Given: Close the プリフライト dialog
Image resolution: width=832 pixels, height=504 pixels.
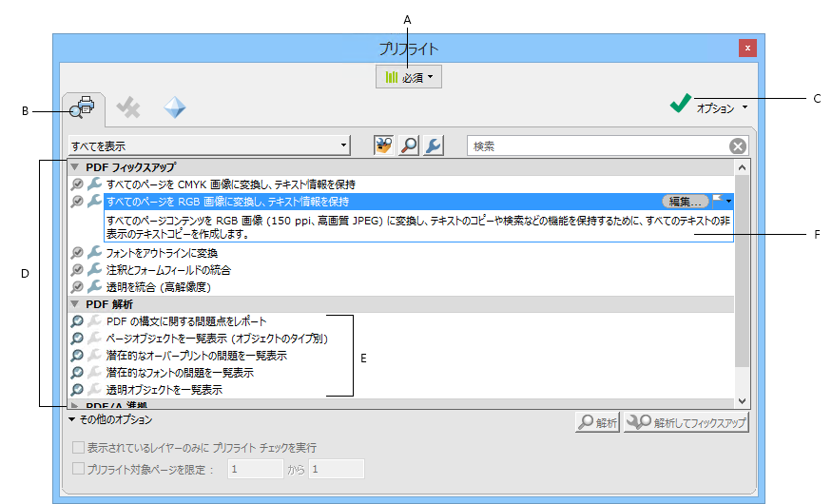Looking at the screenshot, I should 747,48.
